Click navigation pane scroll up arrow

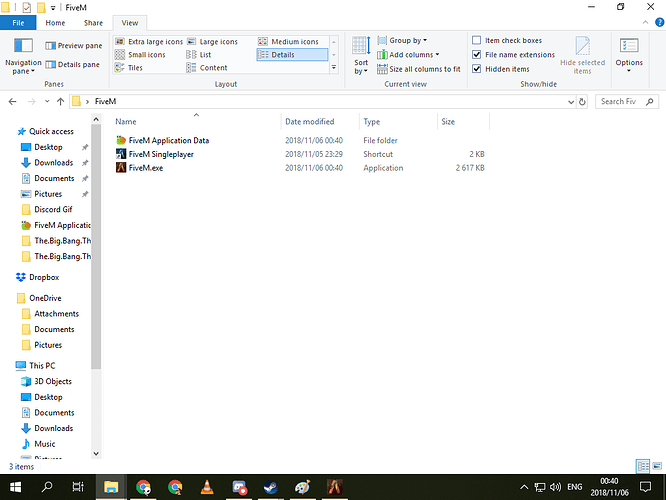96,120
